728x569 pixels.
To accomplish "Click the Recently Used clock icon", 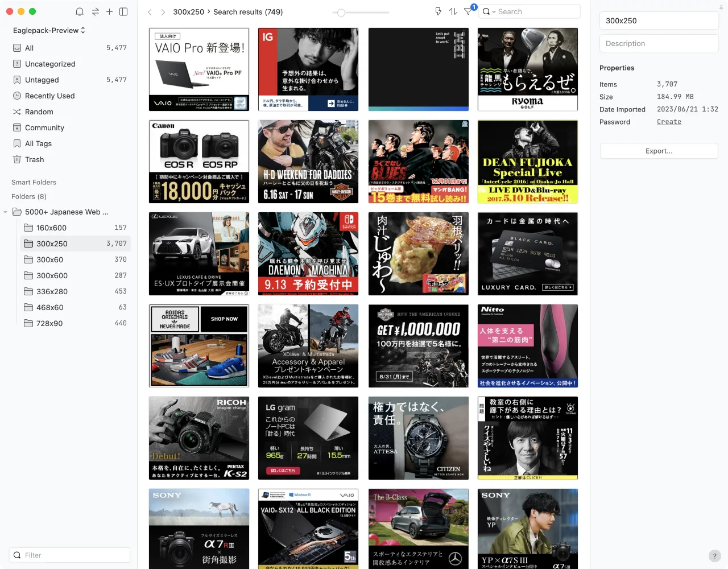I will [17, 96].
